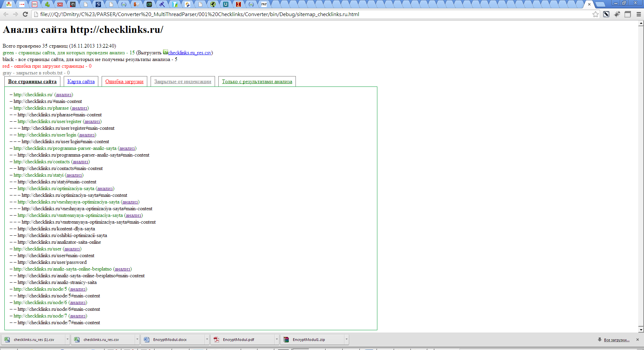The height and width of the screenshot is (350, 644).
Task: Open green vnutrennyaya-optimizaciya-sayta link
Action: click(x=70, y=215)
